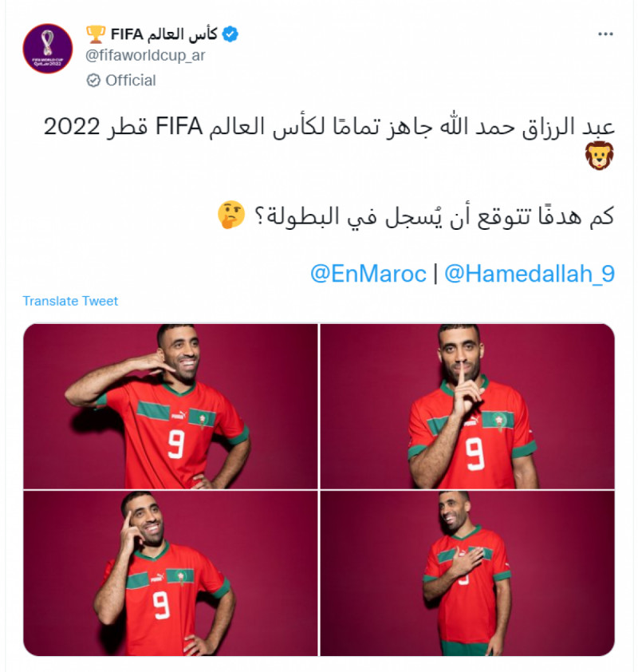This screenshot has width=638, height=672.
Task: Click the Official badge checkmark icon
Action: (92, 80)
